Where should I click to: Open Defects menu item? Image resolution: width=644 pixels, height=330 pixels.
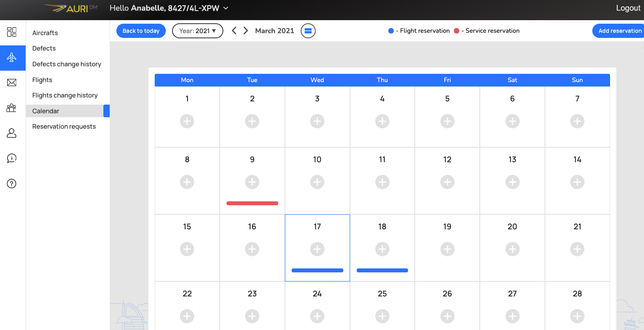coord(44,48)
